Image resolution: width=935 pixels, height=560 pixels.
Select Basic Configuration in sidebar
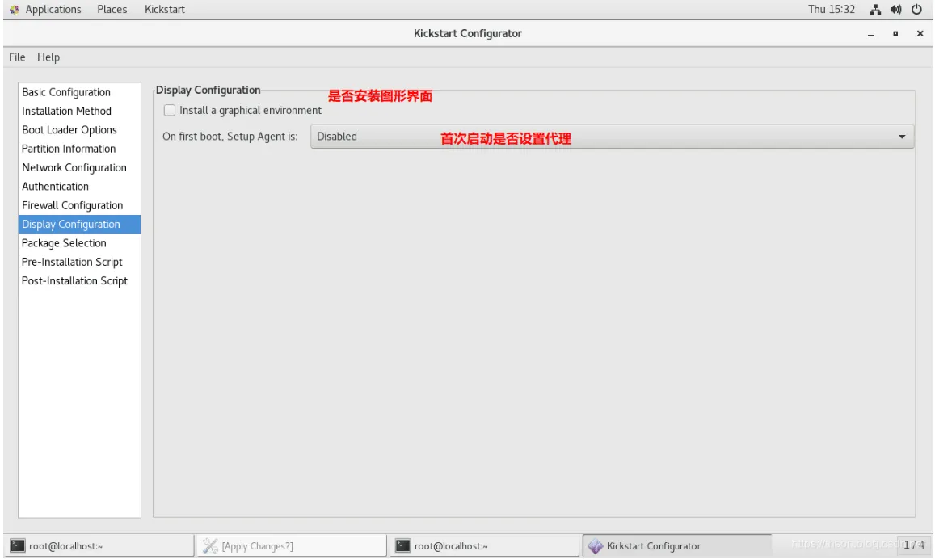79,92
